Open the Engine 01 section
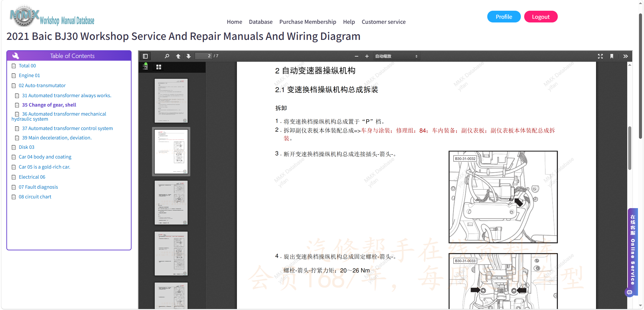The width and height of the screenshot is (644, 310). point(29,75)
